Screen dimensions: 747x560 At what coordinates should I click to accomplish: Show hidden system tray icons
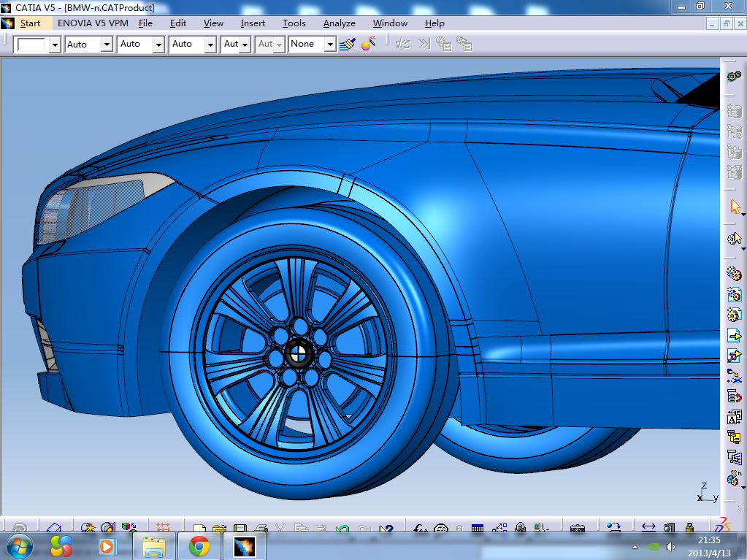(635, 547)
